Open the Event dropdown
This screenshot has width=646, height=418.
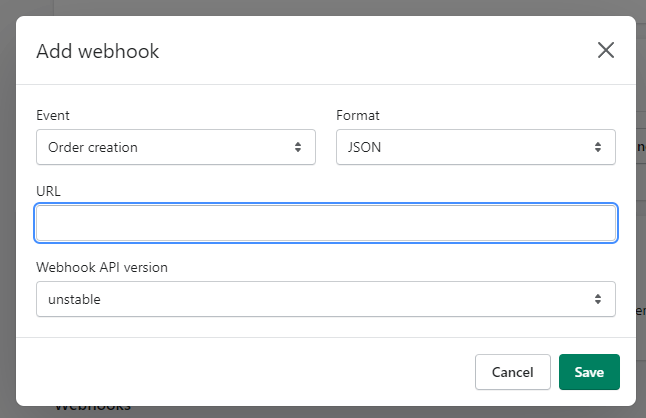click(x=175, y=147)
